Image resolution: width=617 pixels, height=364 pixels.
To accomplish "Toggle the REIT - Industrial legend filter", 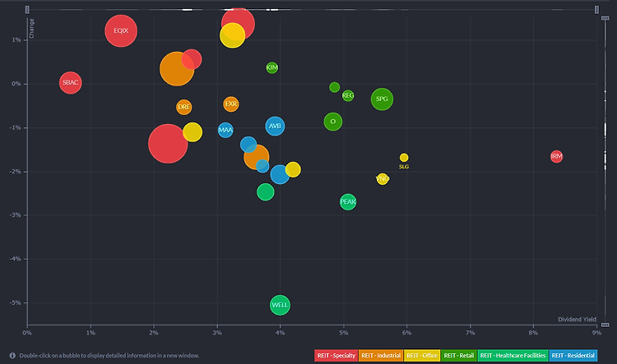I will click(381, 355).
